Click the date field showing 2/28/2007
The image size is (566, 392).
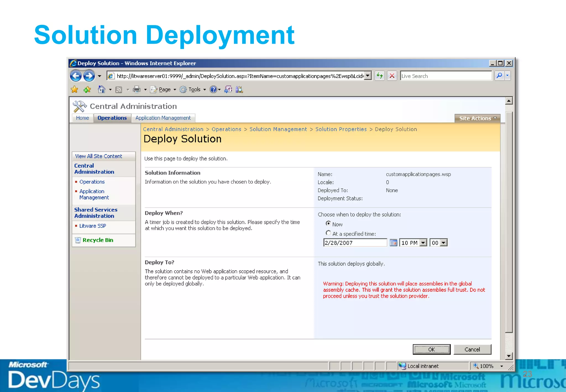pyautogui.click(x=355, y=243)
